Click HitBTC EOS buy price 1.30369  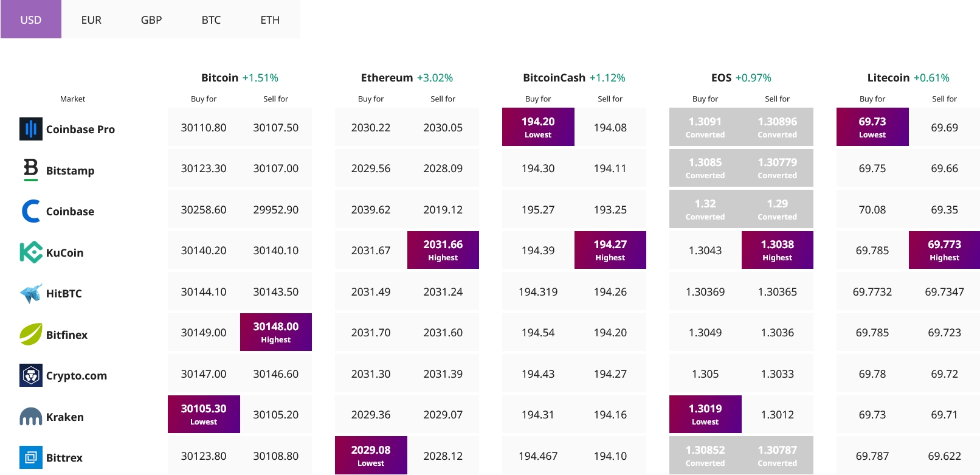(x=705, y=292)
